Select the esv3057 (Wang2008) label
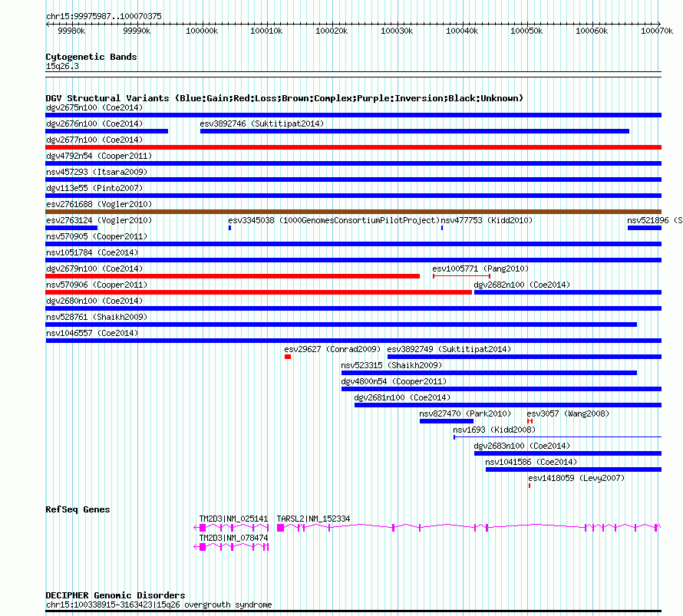 [568, 413]
